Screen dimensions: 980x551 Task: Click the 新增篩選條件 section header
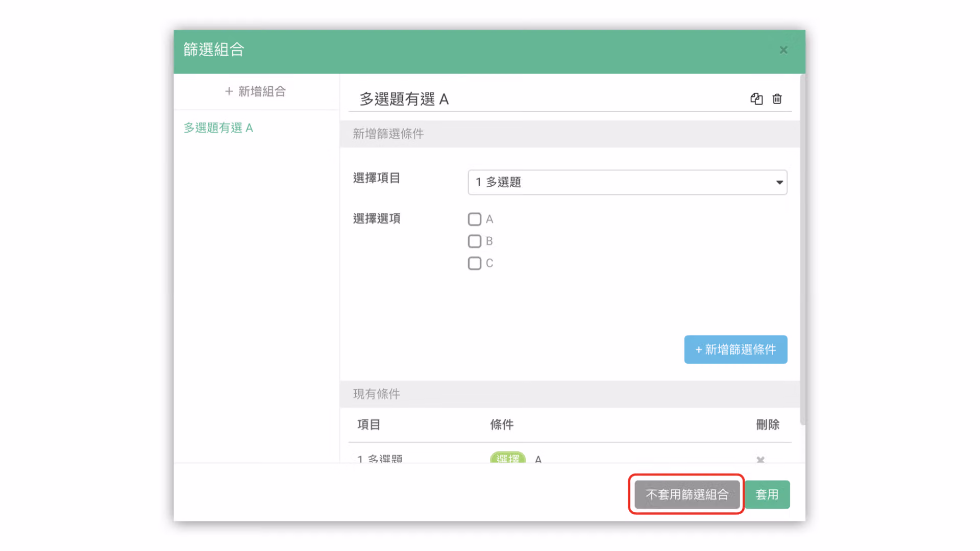click(570, 134)
